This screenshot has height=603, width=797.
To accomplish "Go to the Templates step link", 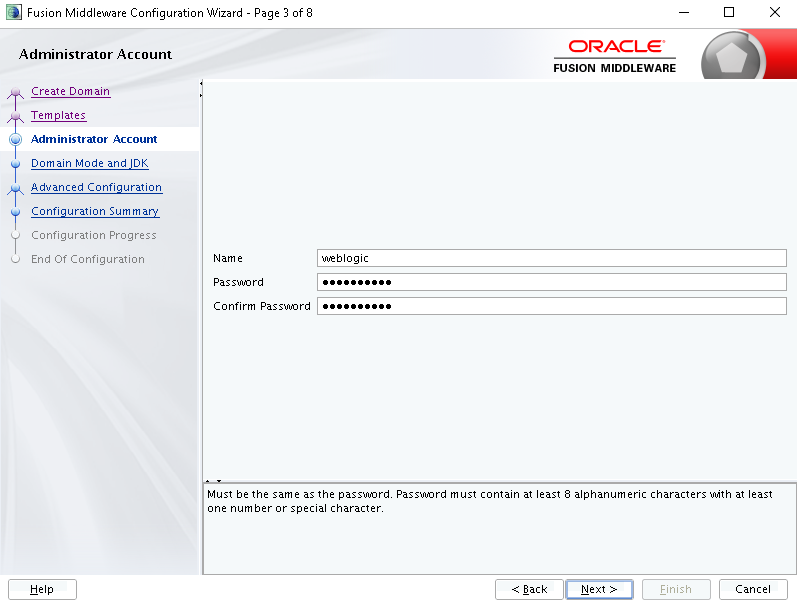I will click(58, 115).
